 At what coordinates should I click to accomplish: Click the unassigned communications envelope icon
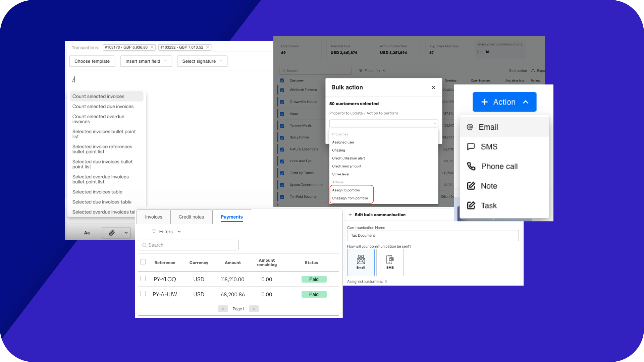tap(480, 52)
